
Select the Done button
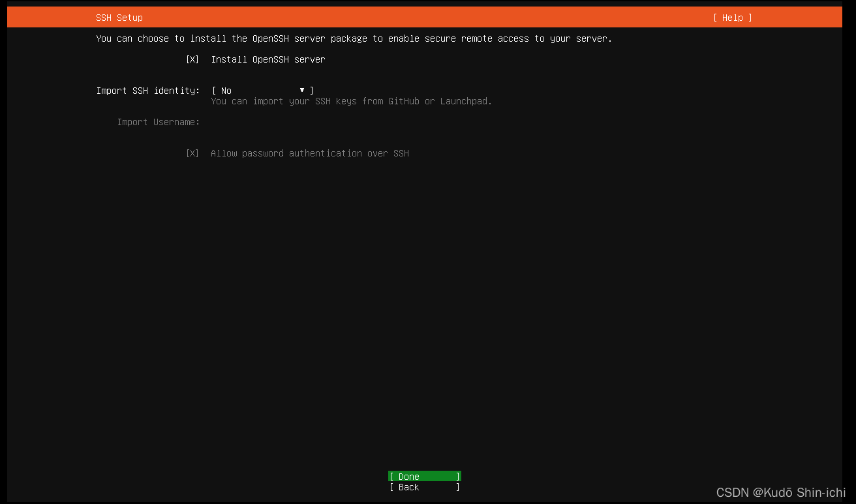(425, 477)
